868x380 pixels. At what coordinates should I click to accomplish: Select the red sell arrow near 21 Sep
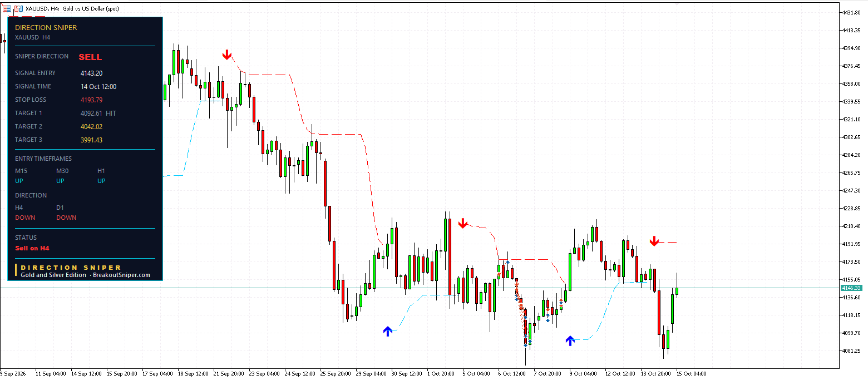(x=227, y=55)
